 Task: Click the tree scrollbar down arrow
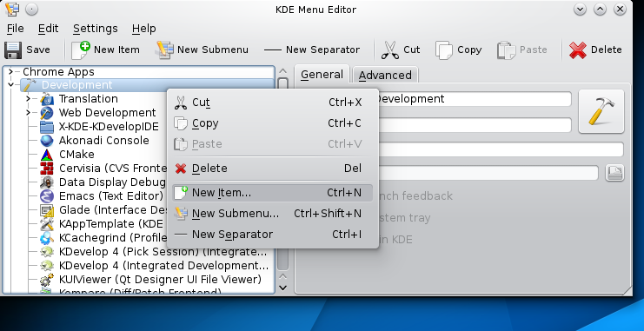(283, 288)
